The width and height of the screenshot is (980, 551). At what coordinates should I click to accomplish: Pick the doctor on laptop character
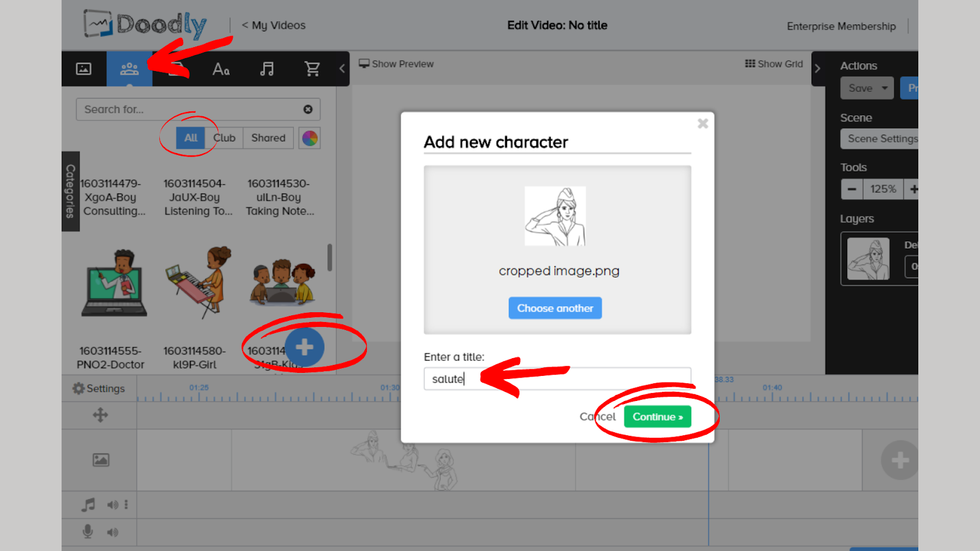[x=115, y=283]
